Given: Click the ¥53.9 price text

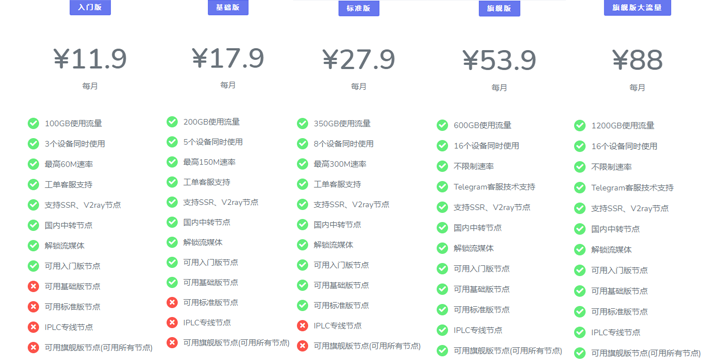Looking at the screenshot, I should click(x=500, y=61).
